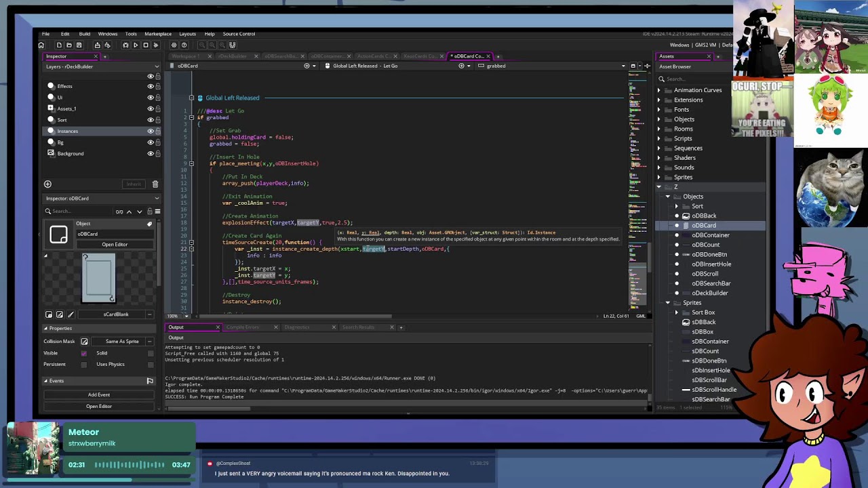
Task: Open the help question mark icon
Action: pyautogui.click(x=184, y=45)
